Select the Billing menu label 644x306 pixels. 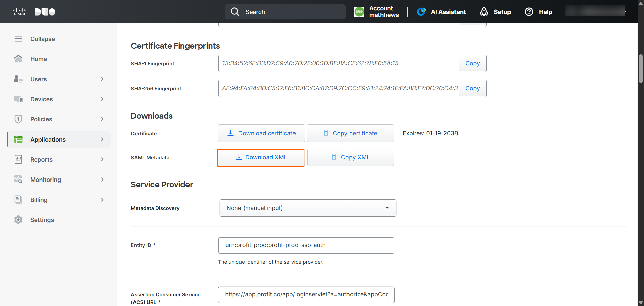39,200
